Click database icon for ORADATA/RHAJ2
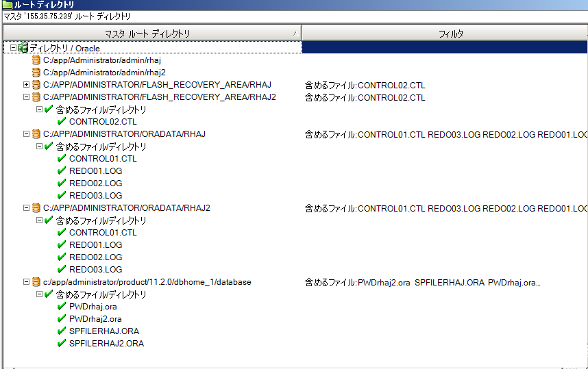 tap(36, 207)
